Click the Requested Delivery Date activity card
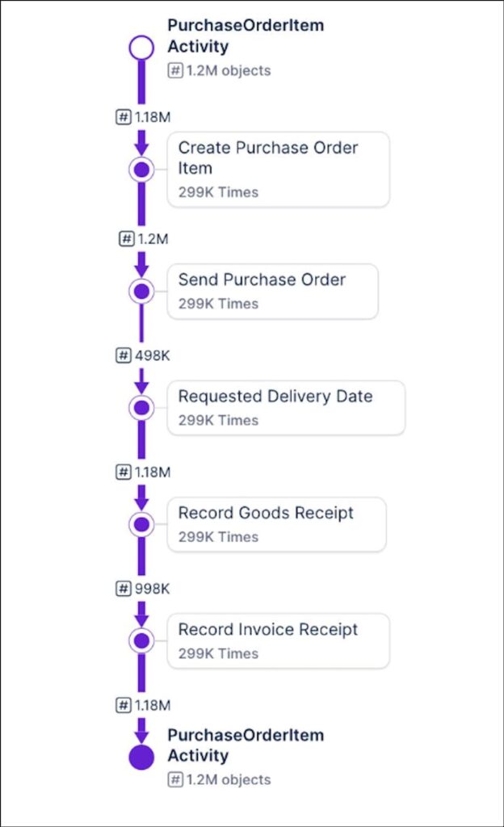This screenshot has height=827, width=504. (286, 408)
